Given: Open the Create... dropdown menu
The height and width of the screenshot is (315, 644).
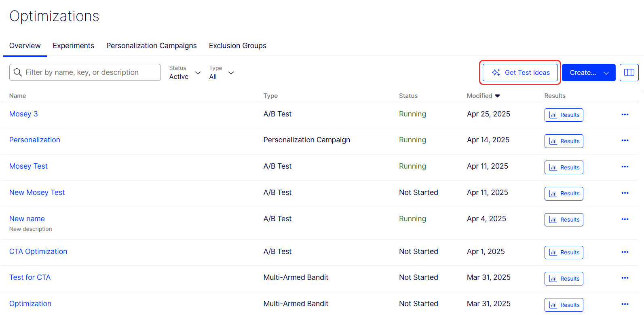Looking at the screenshot, I should click(588, 73).
